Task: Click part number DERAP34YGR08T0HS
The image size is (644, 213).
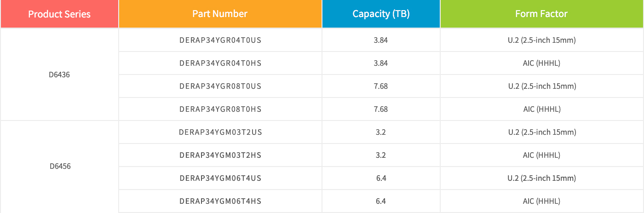Action: tap(220, 109)
